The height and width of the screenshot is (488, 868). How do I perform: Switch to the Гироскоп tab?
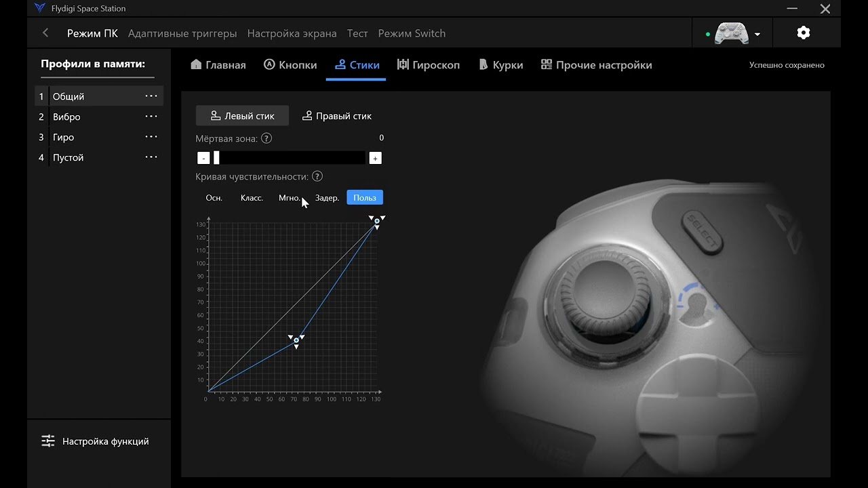tap(429, 65)
